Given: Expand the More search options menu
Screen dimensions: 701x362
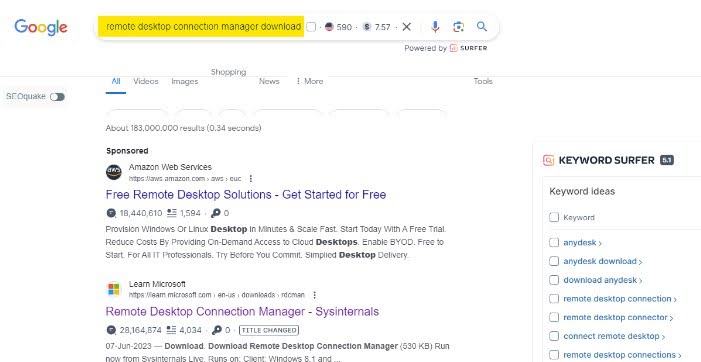Looking at the screenshot, I should [x=309, y=81].
